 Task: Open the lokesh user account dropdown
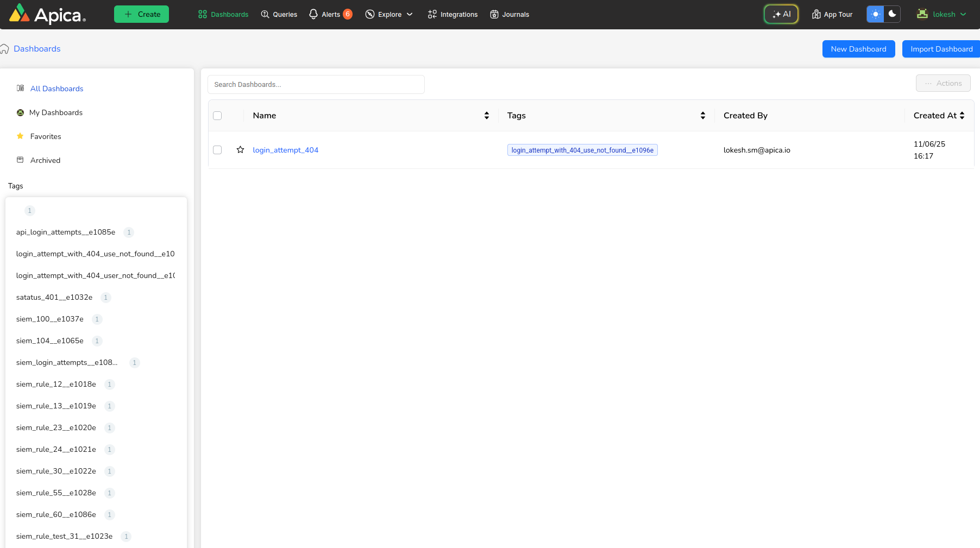click(x=941, y=14)
